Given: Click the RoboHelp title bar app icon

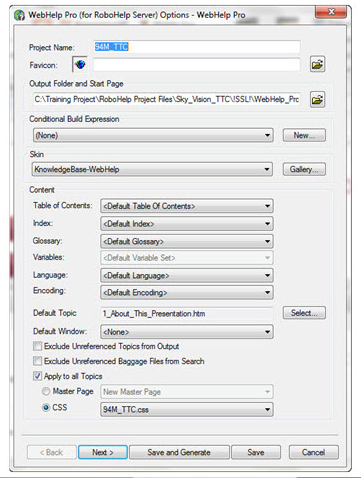Looking at the screenshot, I should coord(20,15).
